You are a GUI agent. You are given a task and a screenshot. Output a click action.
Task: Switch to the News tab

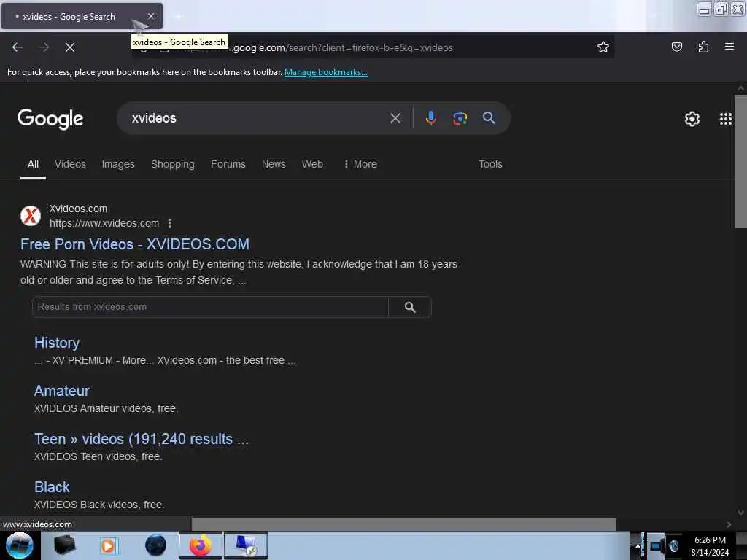(x=274, y=164)
